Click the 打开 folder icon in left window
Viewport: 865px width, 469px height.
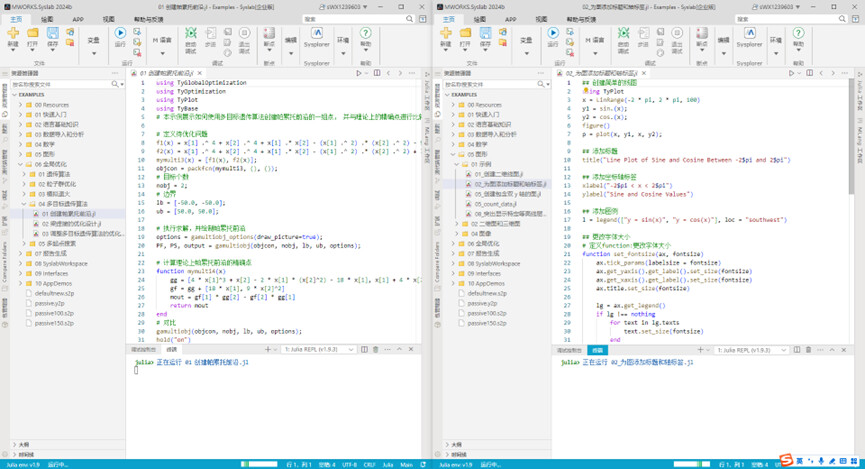(33, 34)
